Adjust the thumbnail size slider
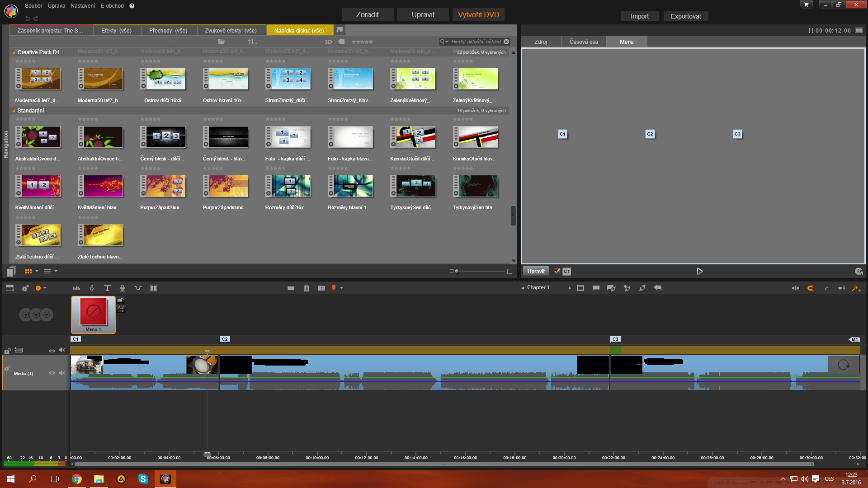This screenshot has width=868, height=488. point(457,271)
